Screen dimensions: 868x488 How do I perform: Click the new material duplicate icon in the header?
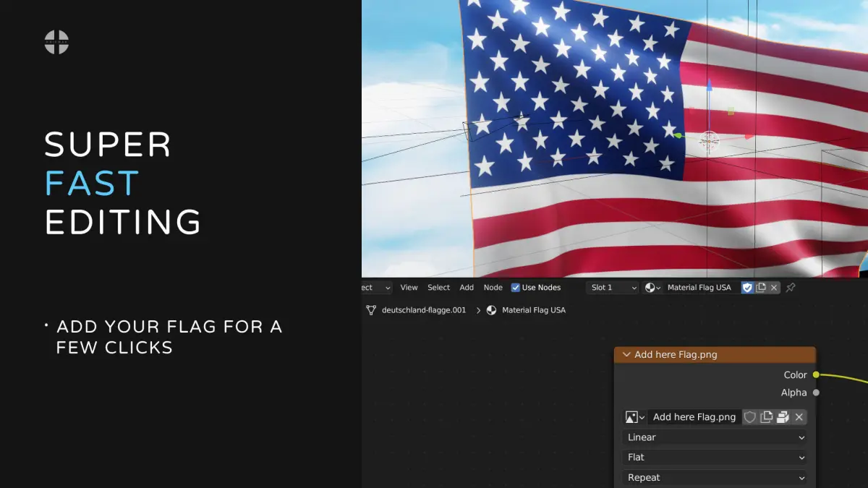coord(761,288)
